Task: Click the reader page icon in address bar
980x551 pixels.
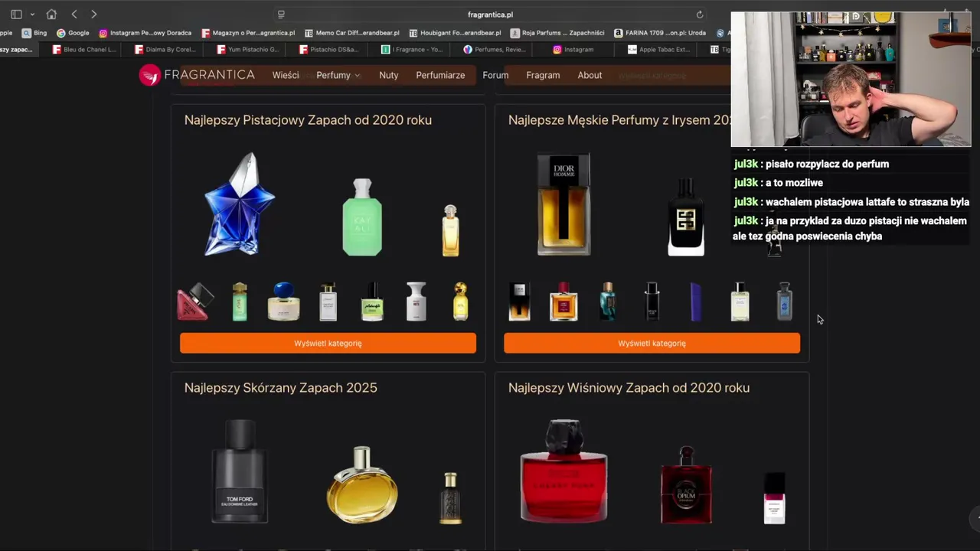Action: [x=281, y=15]
